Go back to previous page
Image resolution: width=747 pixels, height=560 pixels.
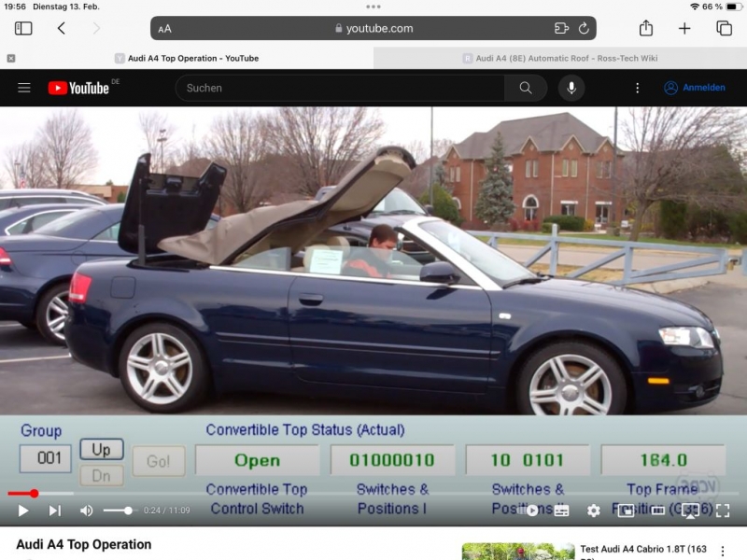[x=62, y=29]
